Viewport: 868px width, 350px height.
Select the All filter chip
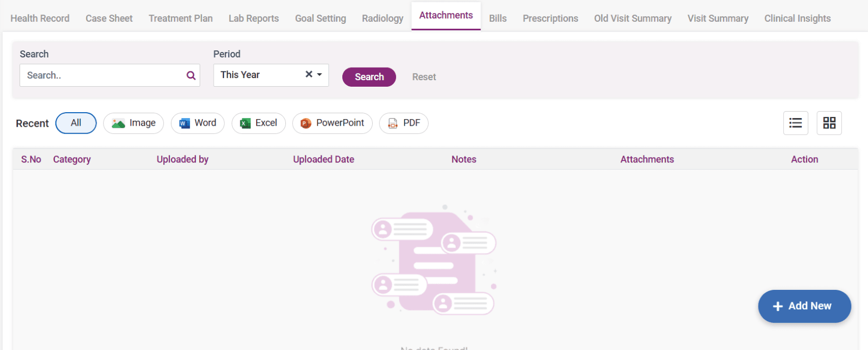click(76, 123)
